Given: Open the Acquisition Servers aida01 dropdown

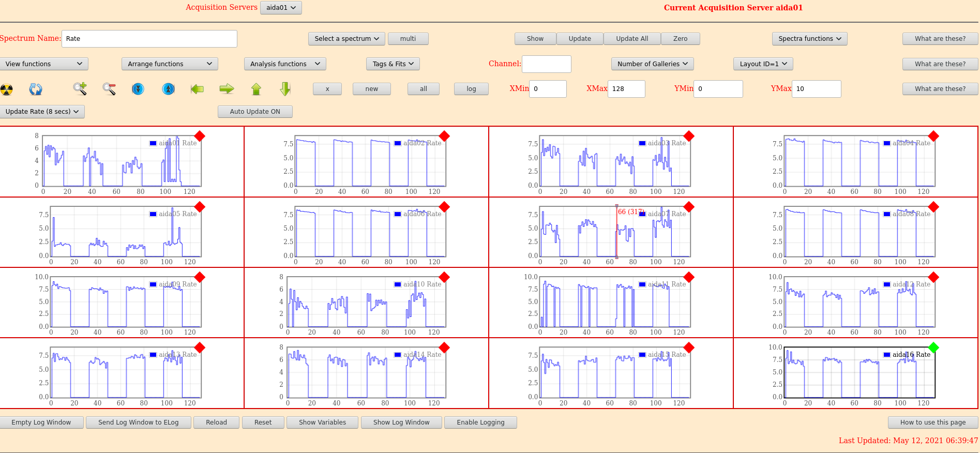Looking at the screenshot, I should [281, 8].
